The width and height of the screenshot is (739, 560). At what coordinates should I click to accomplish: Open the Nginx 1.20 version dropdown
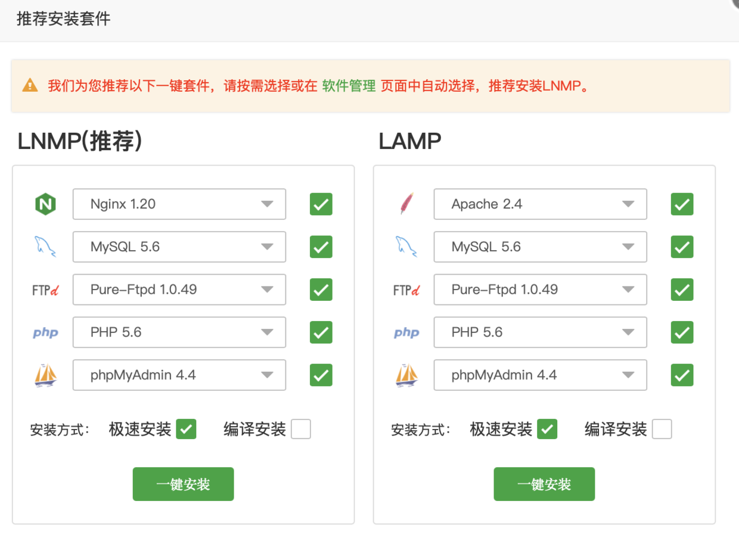[179, 204]
